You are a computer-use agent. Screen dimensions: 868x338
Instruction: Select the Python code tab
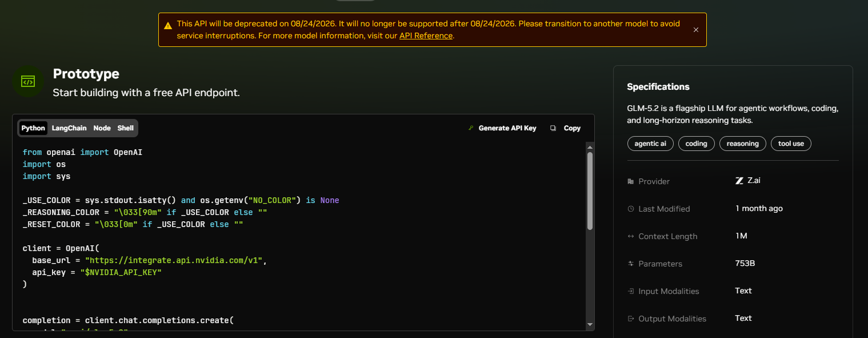coord(33,128)
